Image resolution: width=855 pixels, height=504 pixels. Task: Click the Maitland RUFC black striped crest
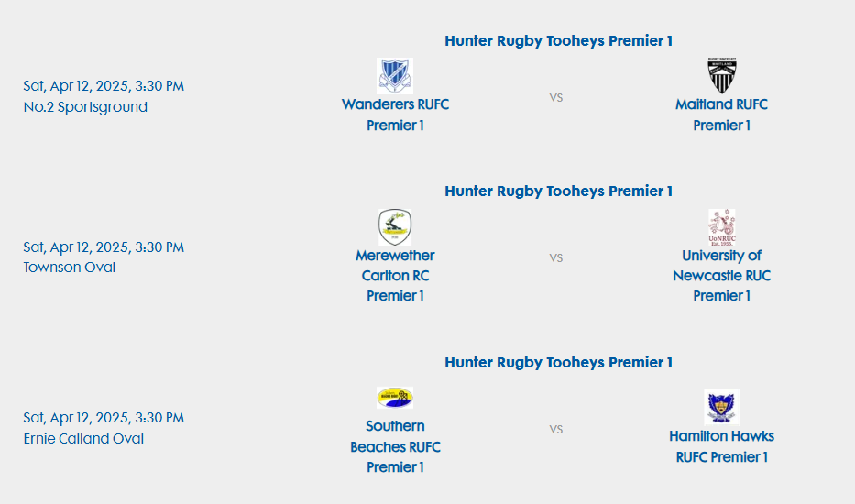tap(722, 75)
